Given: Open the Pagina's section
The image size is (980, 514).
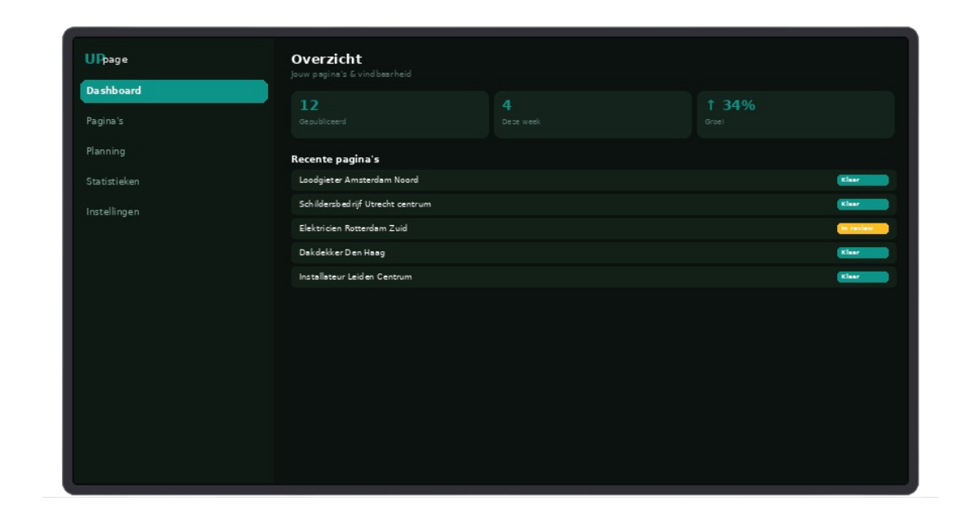Looking at the screenshot, I should point(105,122).
